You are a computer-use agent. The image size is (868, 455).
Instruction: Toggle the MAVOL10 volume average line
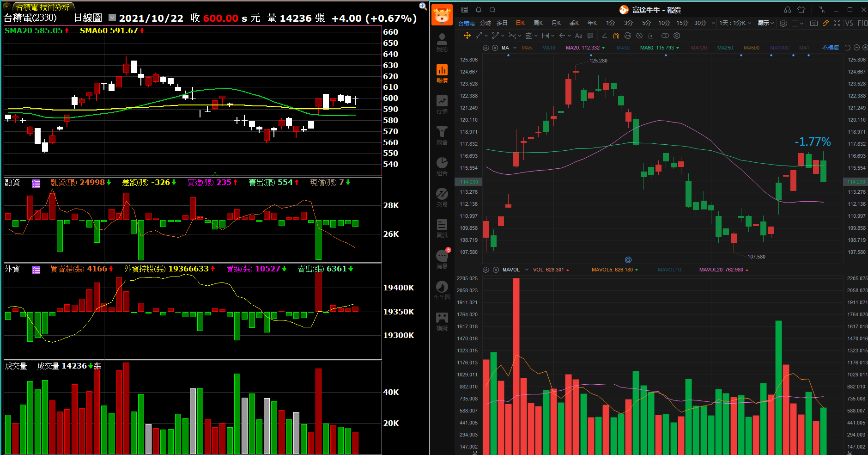[670, 270]
